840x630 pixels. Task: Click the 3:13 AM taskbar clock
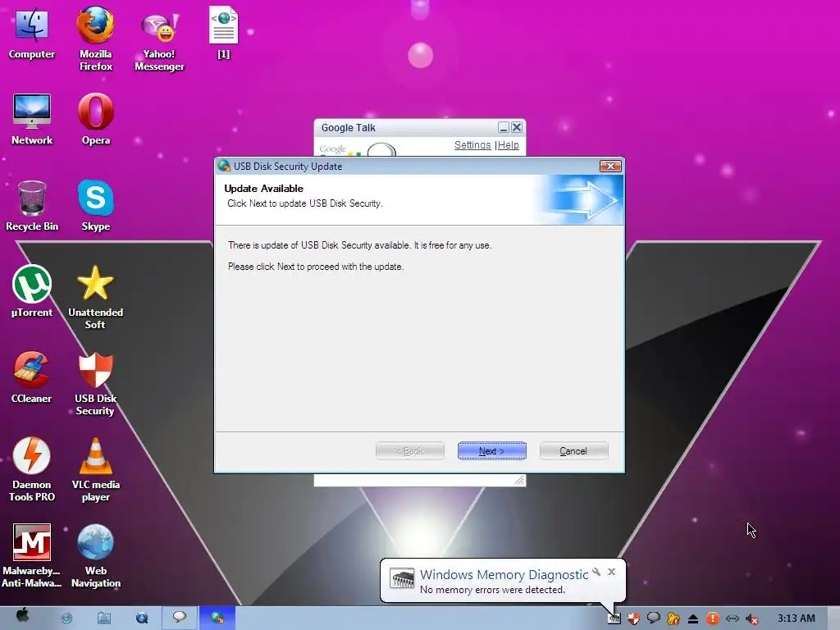pos(796,619)
